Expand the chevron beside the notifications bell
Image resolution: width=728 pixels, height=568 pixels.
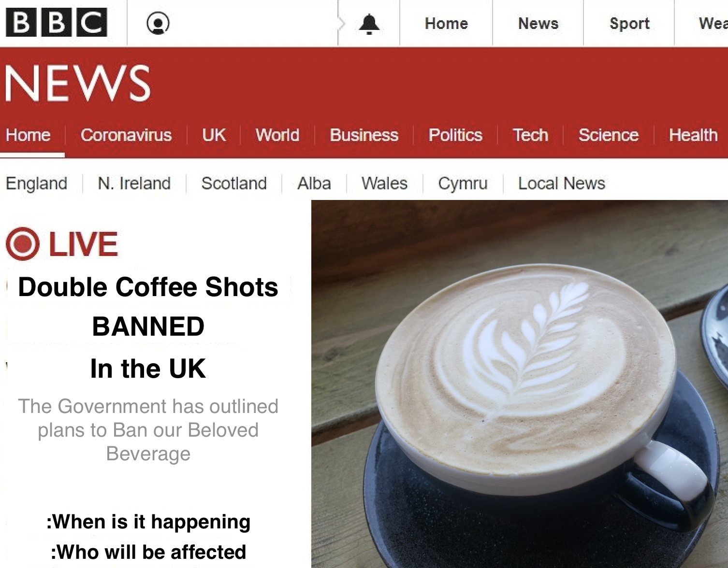[x=342, y=24]
